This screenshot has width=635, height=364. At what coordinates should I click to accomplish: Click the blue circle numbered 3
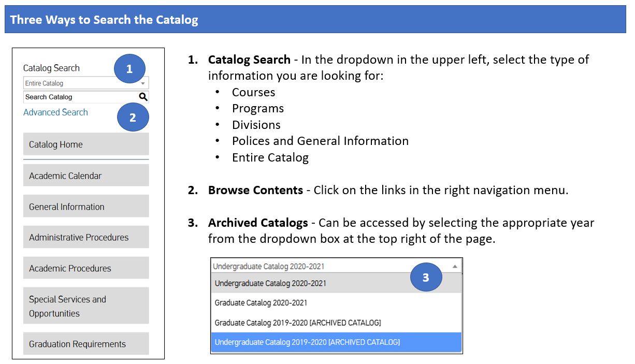point(426,278)
